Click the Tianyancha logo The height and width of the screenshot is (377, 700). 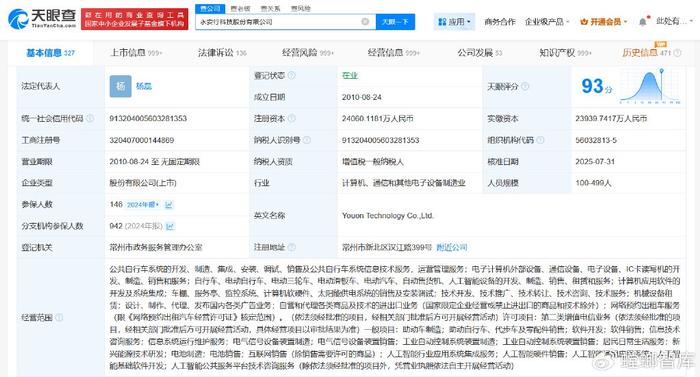(x=42, y=19)
